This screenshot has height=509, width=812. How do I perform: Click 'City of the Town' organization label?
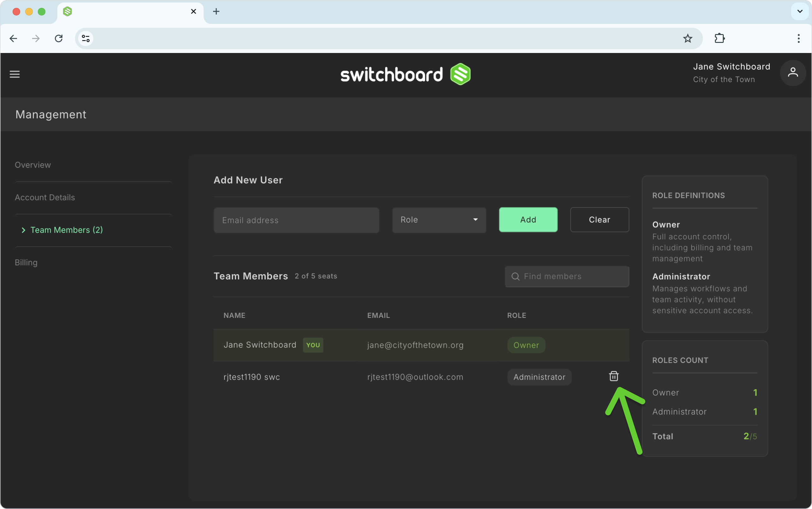(724, 79)
